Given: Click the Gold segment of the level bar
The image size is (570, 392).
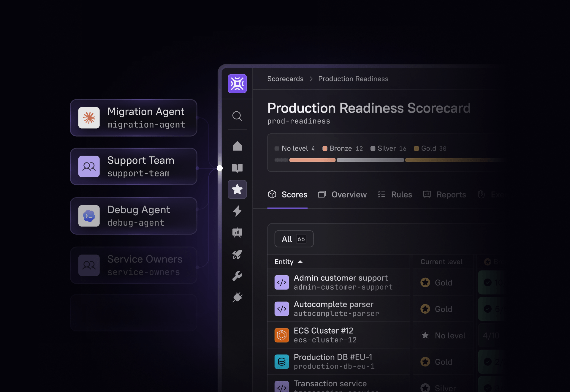Looking at the screenshot, I should click(x=454, y=160).
